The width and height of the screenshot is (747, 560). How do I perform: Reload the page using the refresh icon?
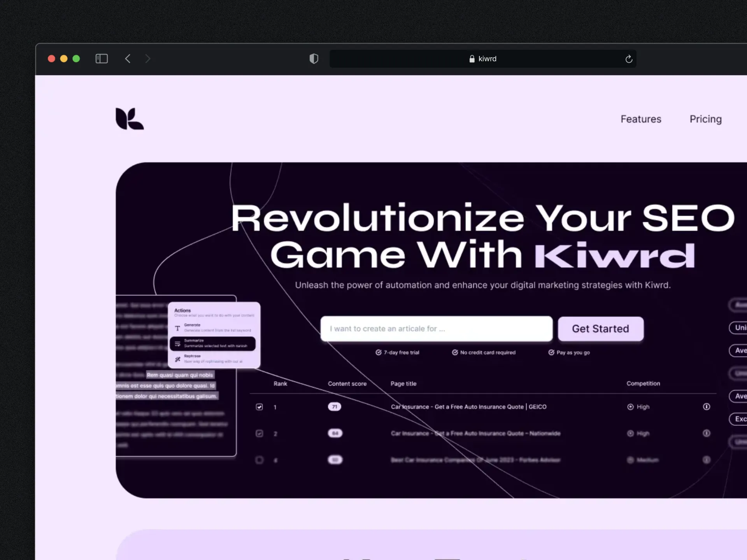[x=629, y=59]
